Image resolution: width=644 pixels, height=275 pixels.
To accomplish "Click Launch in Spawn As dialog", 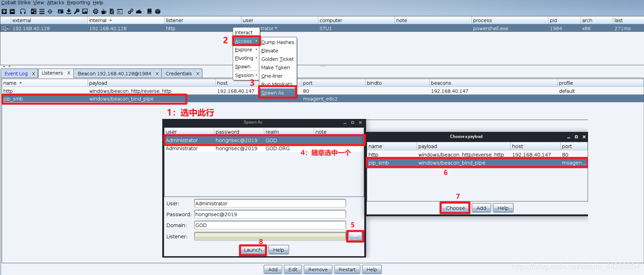I will 253,250.
